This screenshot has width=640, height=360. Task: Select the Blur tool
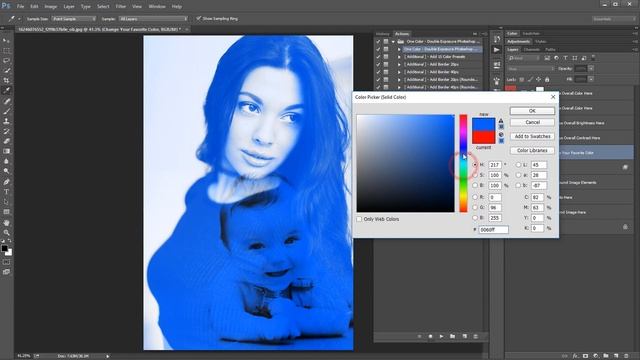7,161
